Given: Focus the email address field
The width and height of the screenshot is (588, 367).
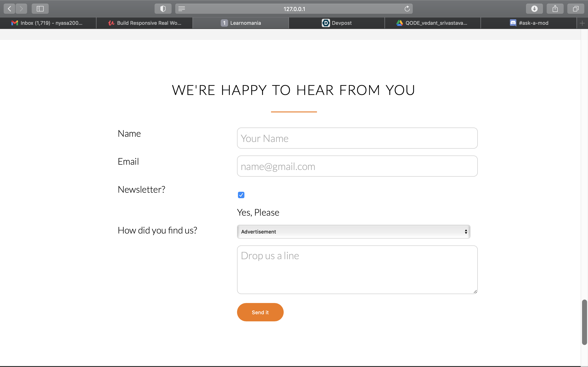Looking at the screenshot, I should click(357, 166).
